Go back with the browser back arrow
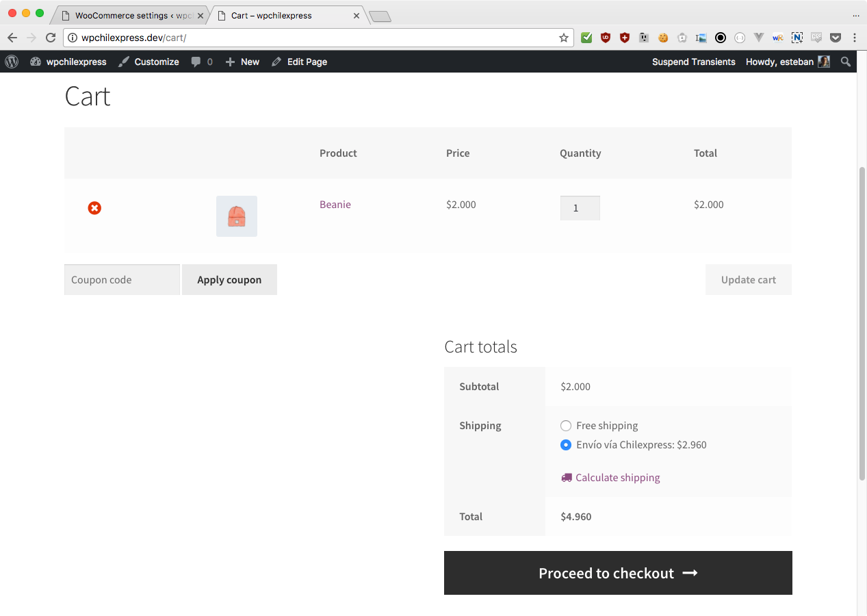Screen dimensions: 867x616 point(12,38)
